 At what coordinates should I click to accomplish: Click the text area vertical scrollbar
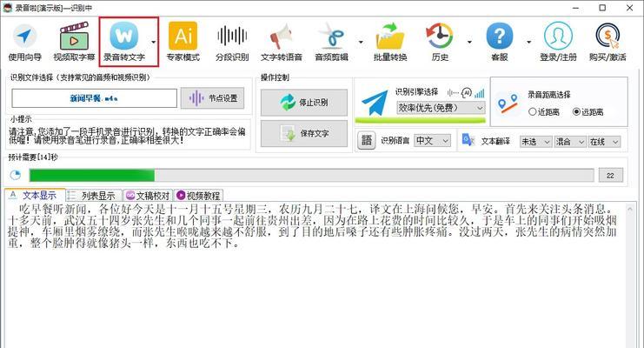click(x=630, y=275)
